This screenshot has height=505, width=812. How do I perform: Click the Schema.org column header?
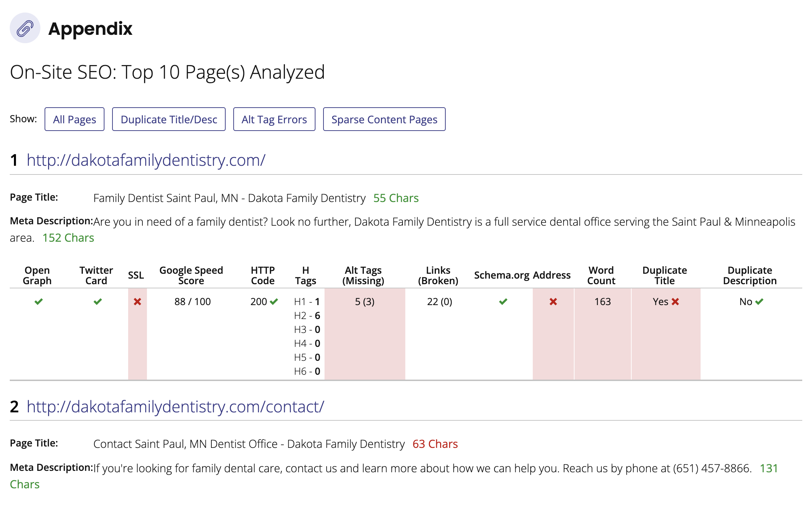pyautogui.click(x=502, y=275)
